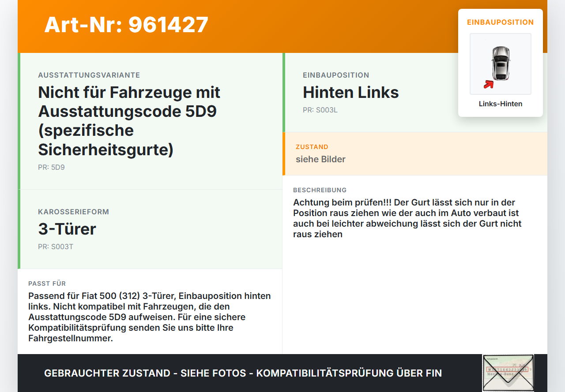The height and width of the screenshot is (392, 565).
Task: Select the Achtung beim prüfen description paragraph
Action: pos(407,218)
